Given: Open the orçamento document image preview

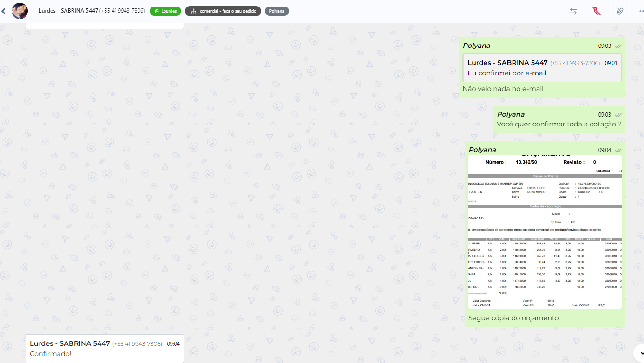Looking at the screenshot, I should [545, 232].
